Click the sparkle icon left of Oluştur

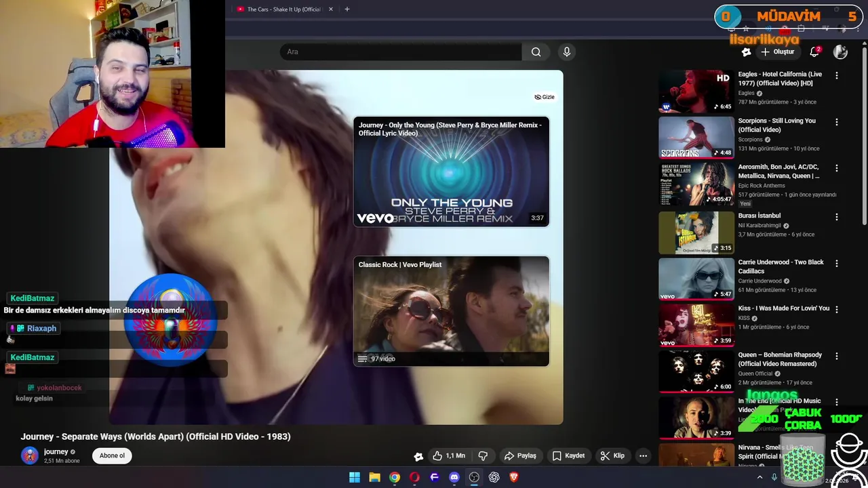746,52
